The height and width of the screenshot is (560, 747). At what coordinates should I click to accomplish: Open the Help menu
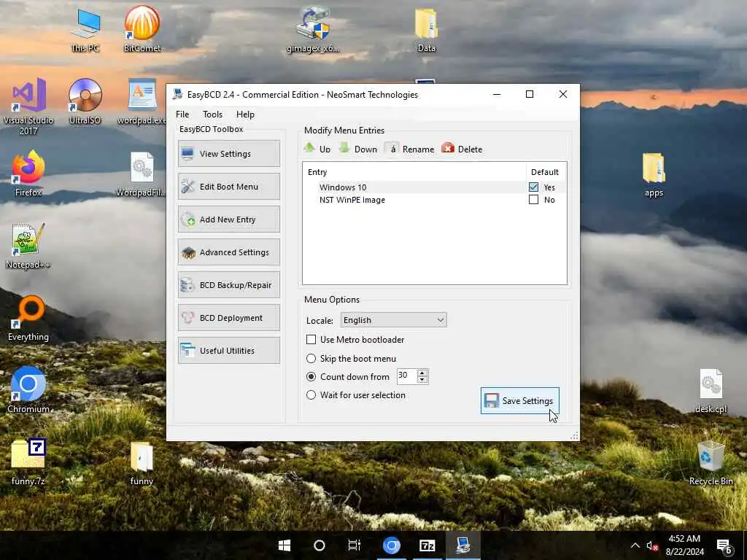245,114
